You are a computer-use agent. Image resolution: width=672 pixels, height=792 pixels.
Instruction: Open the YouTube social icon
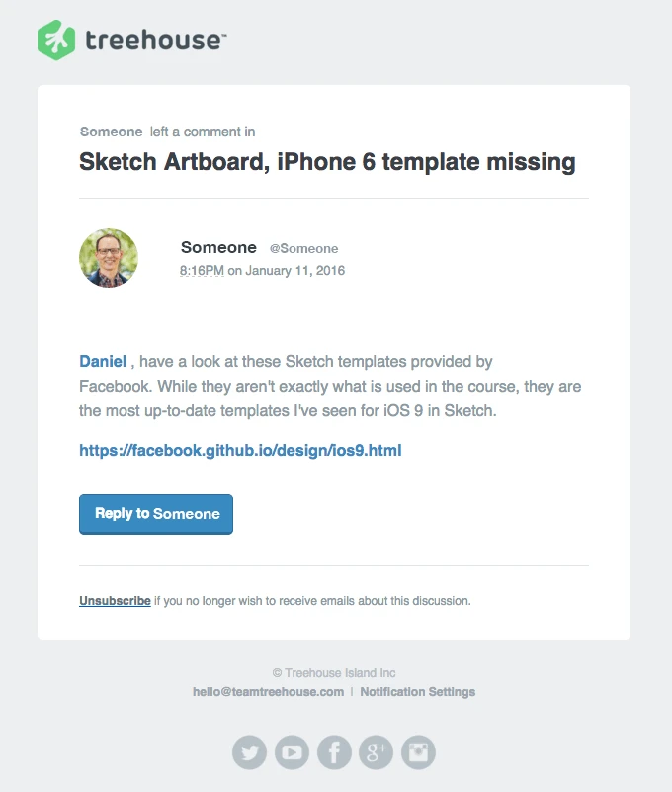coord(292,752)
